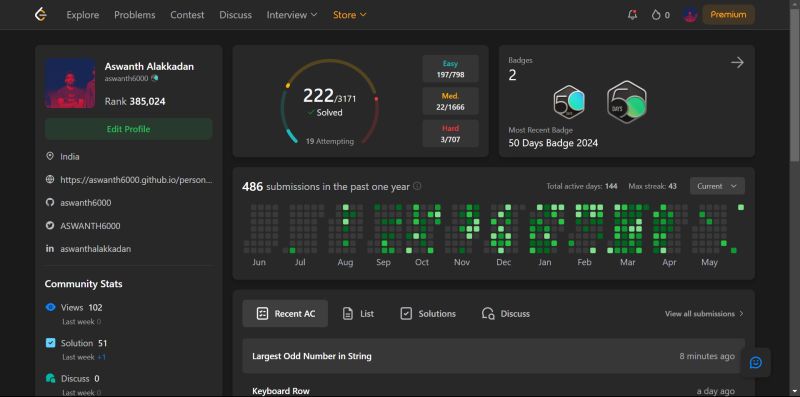Click View all submissions chevron link

coord(704,313)
